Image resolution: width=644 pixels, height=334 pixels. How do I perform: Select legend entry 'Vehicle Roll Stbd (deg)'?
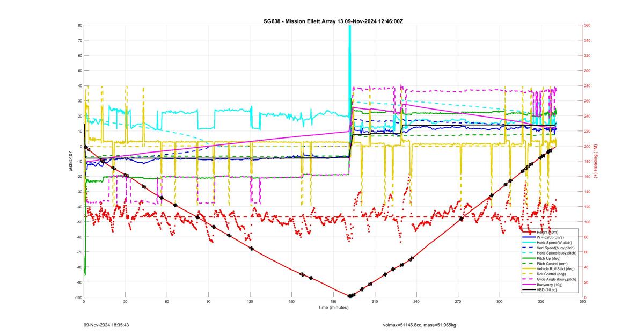[555, 269]
